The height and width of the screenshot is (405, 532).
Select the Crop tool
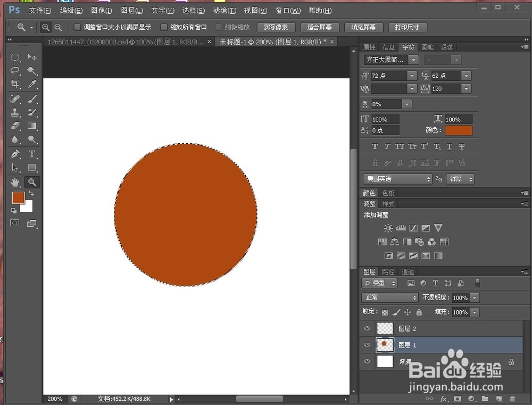tap(14, 84)
